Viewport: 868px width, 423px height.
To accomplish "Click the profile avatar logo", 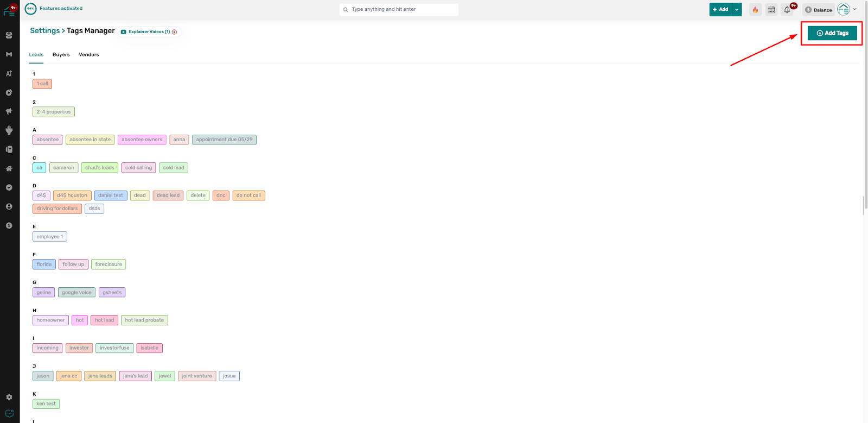I will tap(844, 9).
